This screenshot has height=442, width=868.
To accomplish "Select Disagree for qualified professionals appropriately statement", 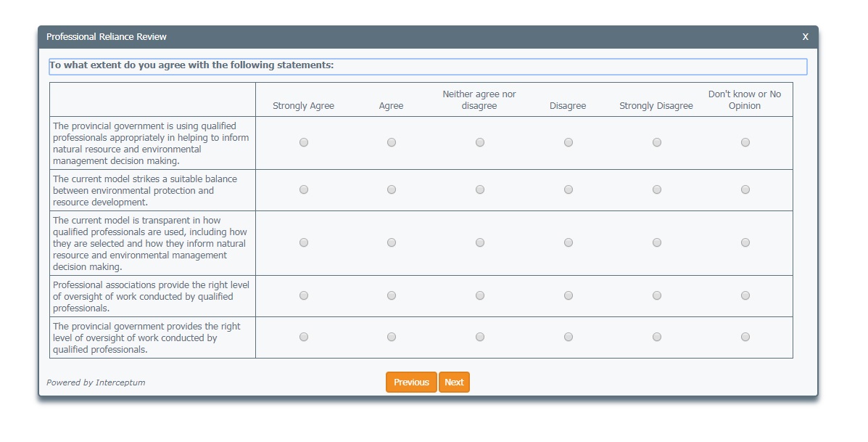I will (569, 143).
